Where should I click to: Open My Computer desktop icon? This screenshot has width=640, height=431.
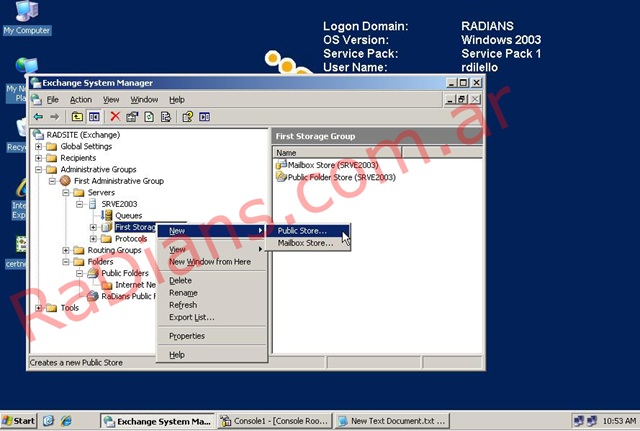pos(25,14)
